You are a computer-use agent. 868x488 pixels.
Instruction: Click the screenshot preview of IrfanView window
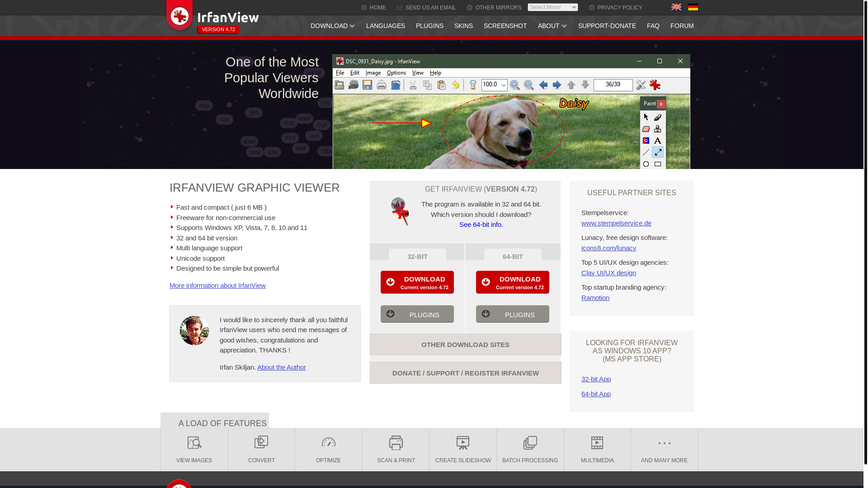click(511, 112)
